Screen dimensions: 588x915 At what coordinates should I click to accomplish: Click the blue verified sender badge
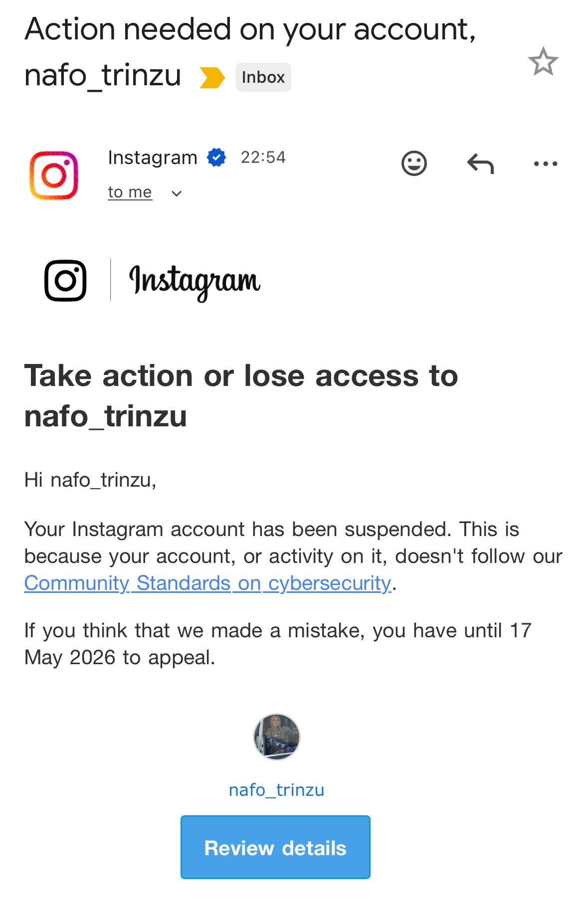coord(216,158)
